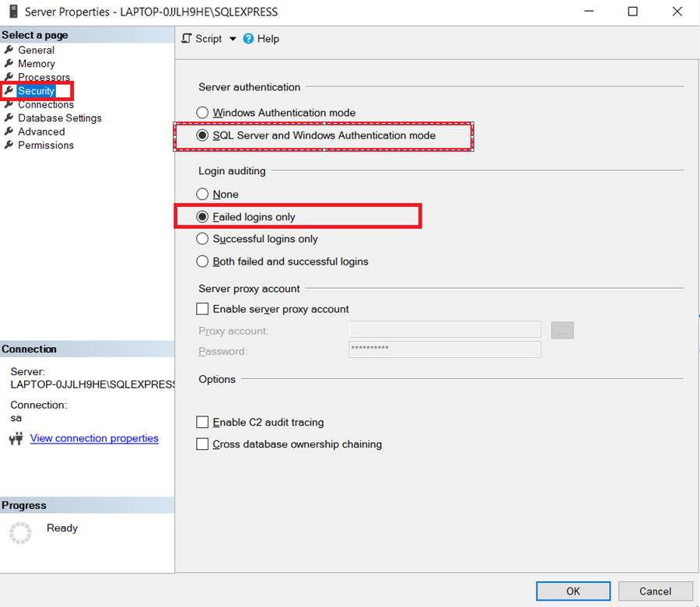Click the connection properties plug icon
This screenshot has width=700, height=607.
pos(16,439)
